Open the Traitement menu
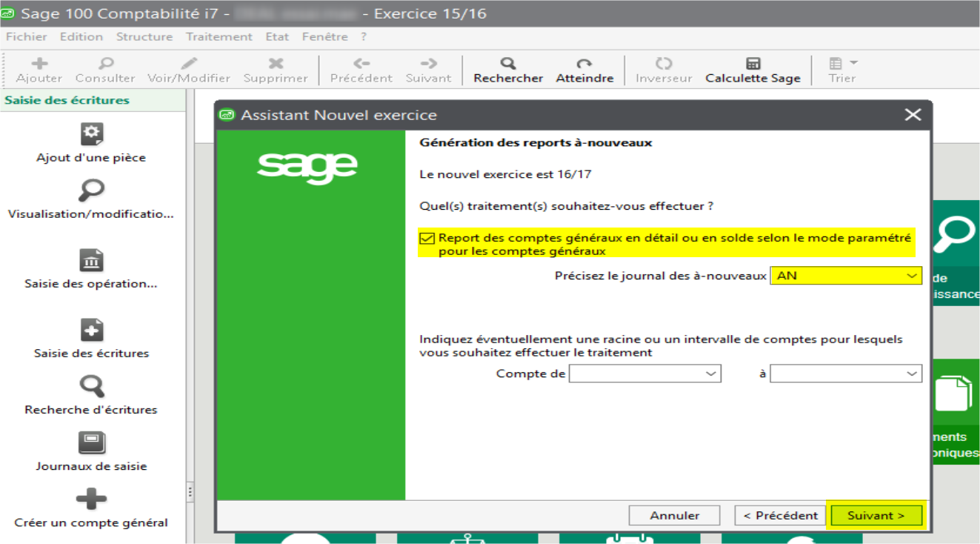 219,36
